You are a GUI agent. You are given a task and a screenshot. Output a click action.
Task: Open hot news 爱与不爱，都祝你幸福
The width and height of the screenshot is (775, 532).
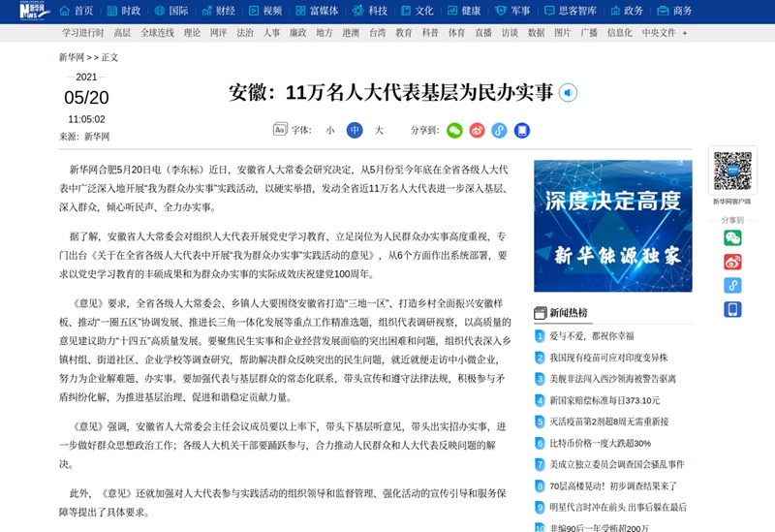[x=592, y=336]
